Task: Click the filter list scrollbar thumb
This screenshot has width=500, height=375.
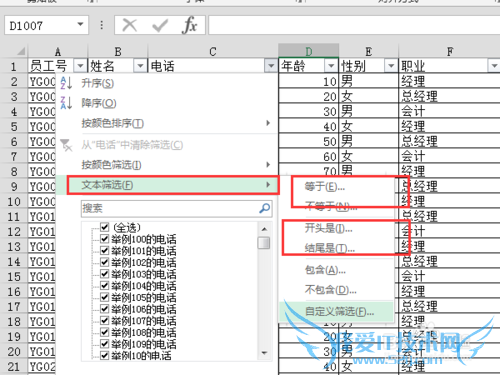Action: [264, 243]
